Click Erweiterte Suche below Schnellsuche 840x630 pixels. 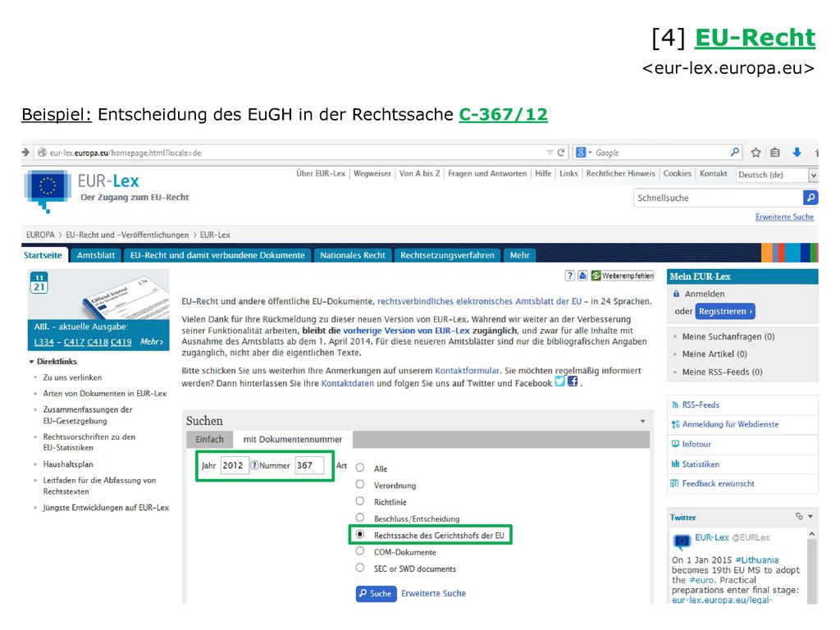784,217
